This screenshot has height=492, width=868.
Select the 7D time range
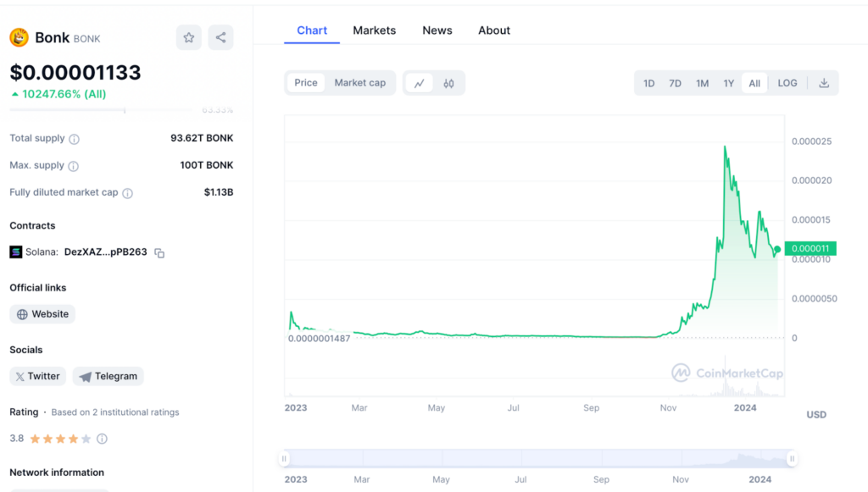675,83
